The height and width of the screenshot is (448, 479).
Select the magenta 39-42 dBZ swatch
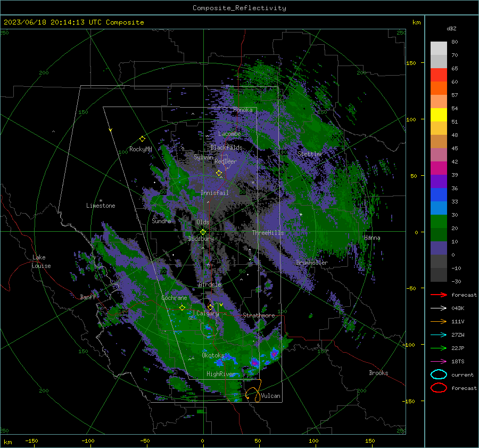(x=439, y=168)
